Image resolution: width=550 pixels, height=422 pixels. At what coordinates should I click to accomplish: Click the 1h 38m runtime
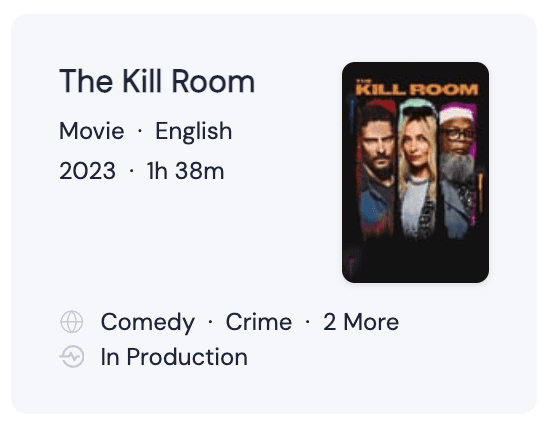185,171
